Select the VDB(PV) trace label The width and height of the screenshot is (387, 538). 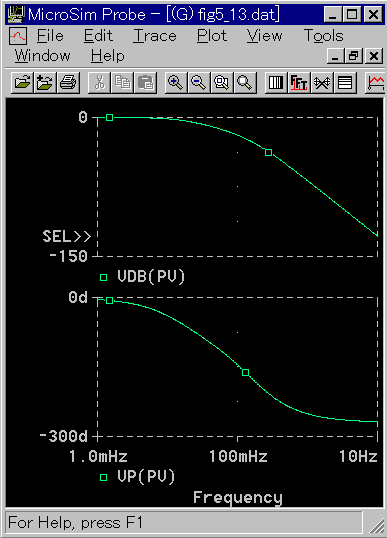click(x=151, y=277)
